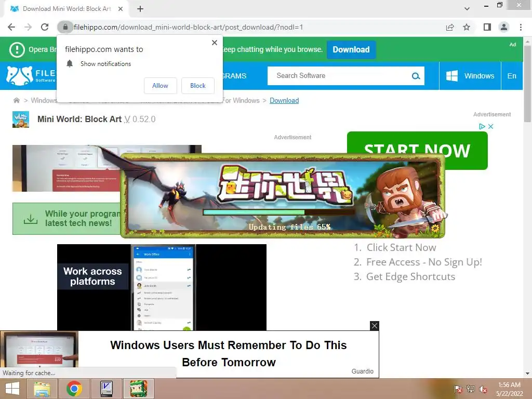Open File Explorer from taskbar
Viewport: 532px width, 399px height.
(42, 389)
